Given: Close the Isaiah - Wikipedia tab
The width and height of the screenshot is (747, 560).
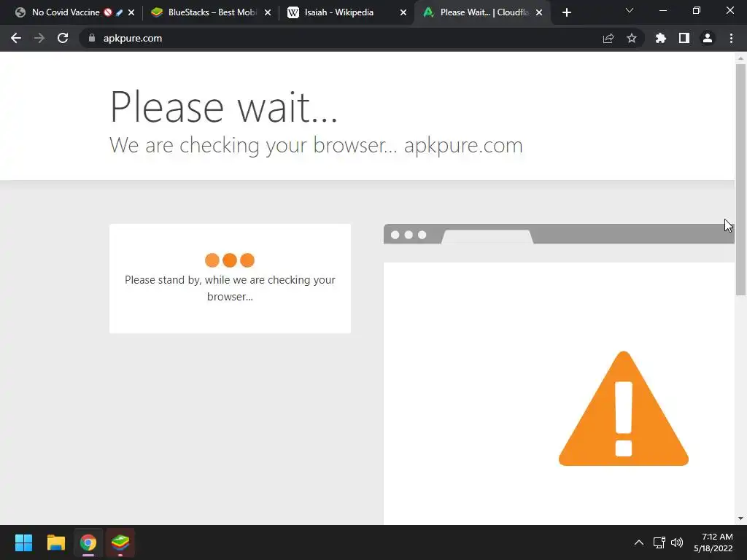Looking at the screenshot, I should (x=403, y=12).
